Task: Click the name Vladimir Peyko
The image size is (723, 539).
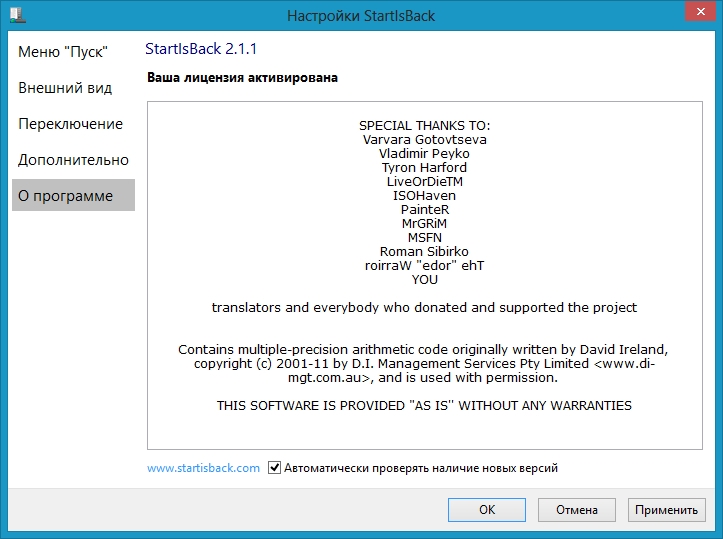Action: point(424,154)
